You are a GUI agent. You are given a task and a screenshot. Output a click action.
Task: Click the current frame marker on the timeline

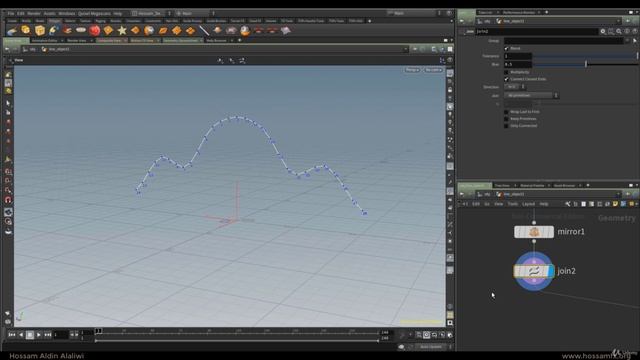(x=98, y=331)
